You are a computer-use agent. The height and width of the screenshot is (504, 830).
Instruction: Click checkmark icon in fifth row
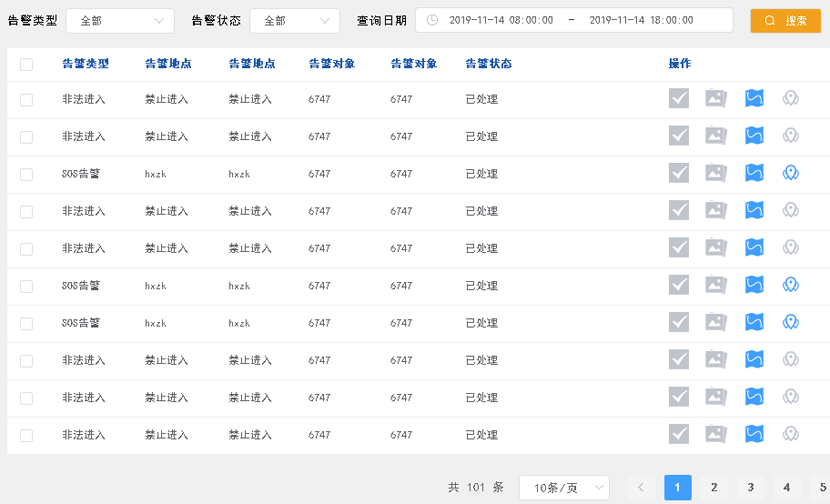coord(679,248)
